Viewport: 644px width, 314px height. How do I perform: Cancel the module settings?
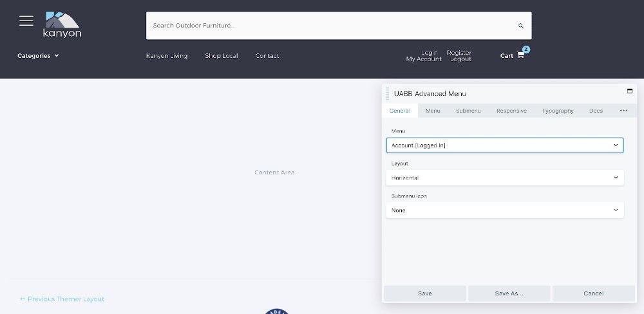[593, 293]
